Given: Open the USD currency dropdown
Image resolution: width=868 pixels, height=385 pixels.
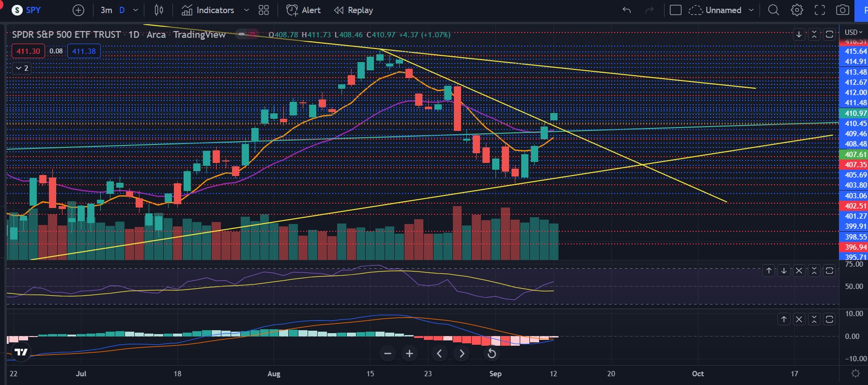Looking at the screenshot, I should coord(853,32).
